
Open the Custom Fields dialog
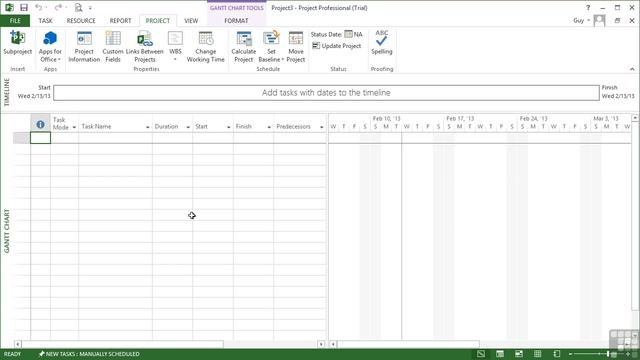[113, 47]
